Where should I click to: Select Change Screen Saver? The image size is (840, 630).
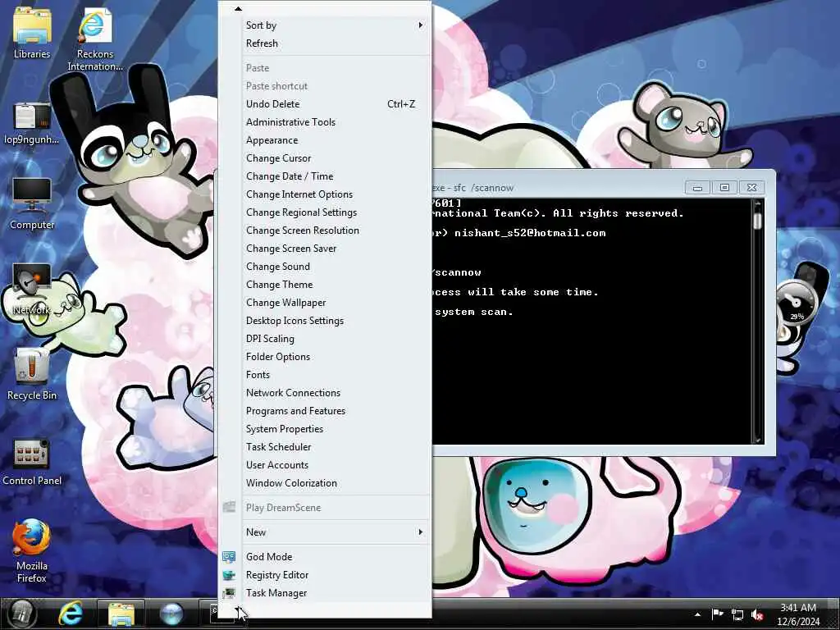pos(325,249)
